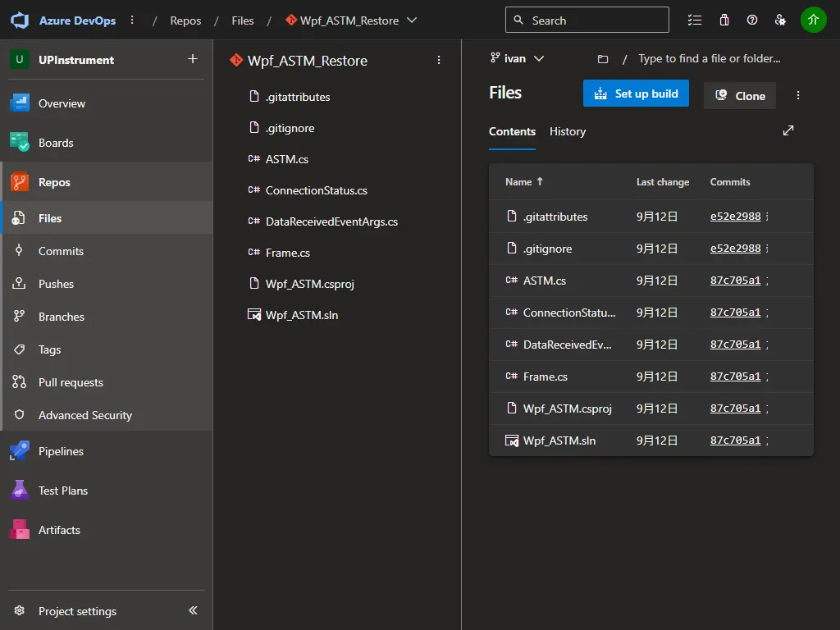Open more actions for .gitignore table row
Image resolution: width=840 pixels, height=630 pixels.
coord(767,248)
